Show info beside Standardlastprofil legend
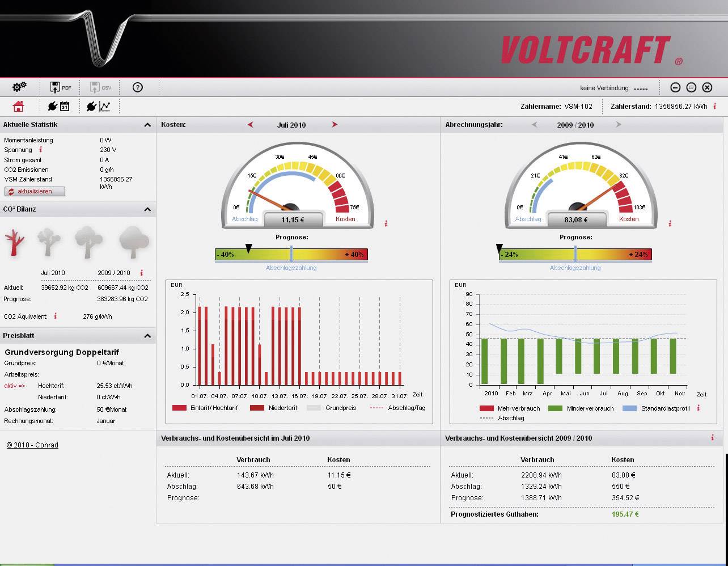The width and height of the screenshot is (728, 566). click(x=699, y=408)
